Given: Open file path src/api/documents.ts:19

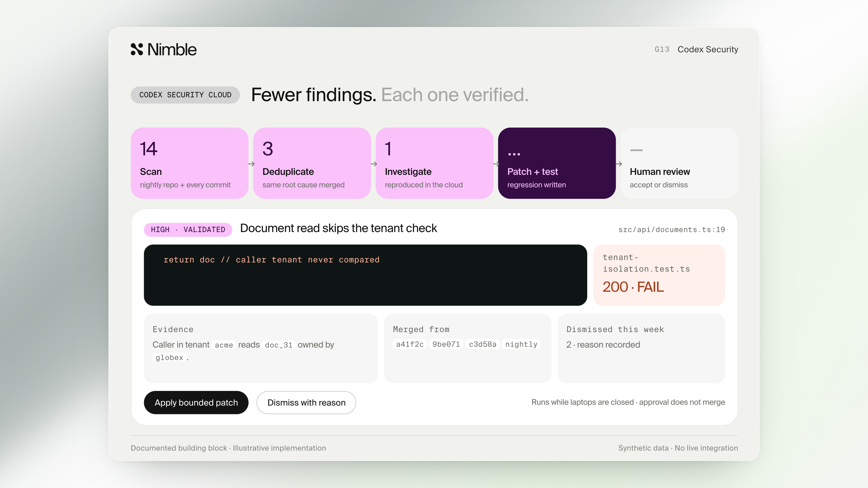Looking at the screenshot, I should (672, 230).
